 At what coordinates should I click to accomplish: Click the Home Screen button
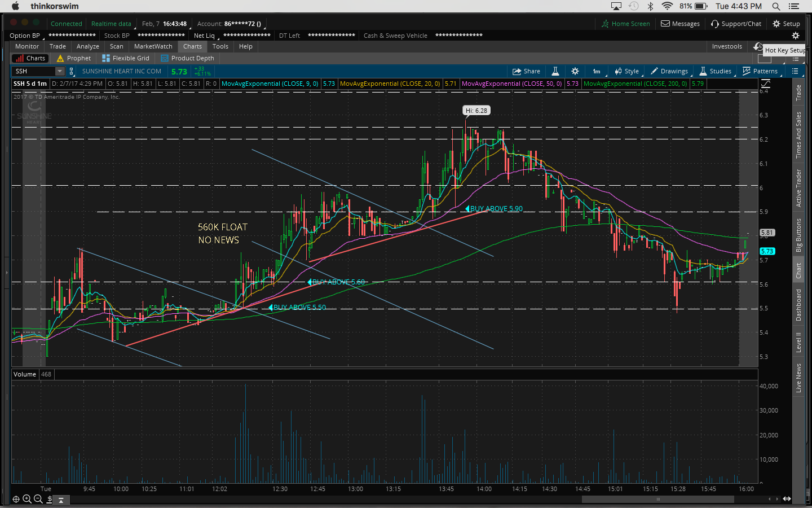pos(625,24)
